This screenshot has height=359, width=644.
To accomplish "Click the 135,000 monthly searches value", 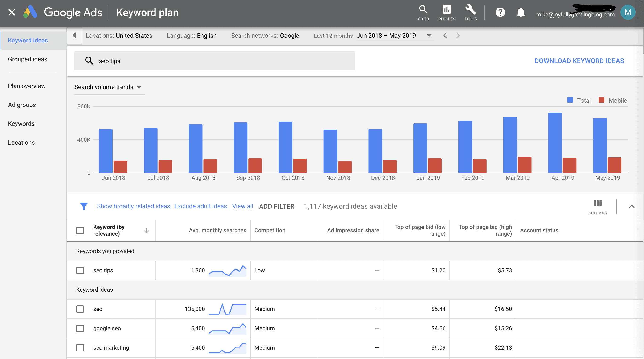I will (x=195, y=309).
